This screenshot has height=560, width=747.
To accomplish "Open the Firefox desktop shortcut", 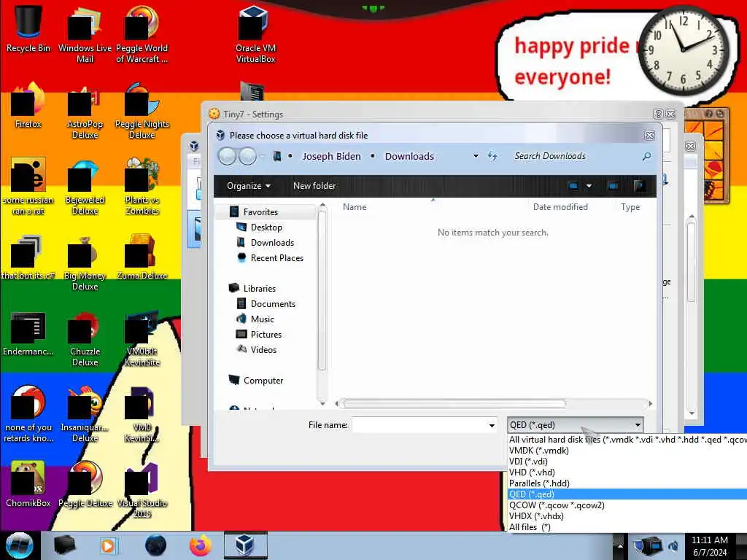I will pos(28,106).
